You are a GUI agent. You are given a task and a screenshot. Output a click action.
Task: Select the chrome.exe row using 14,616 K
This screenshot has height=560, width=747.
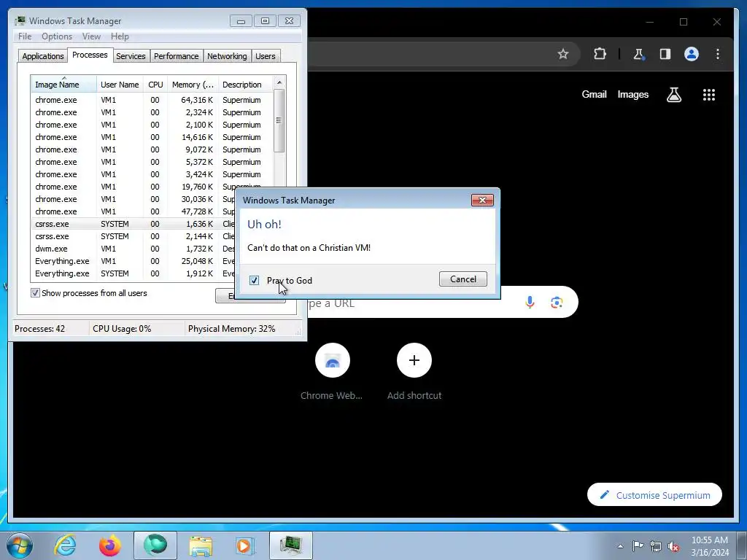(152, 137)
